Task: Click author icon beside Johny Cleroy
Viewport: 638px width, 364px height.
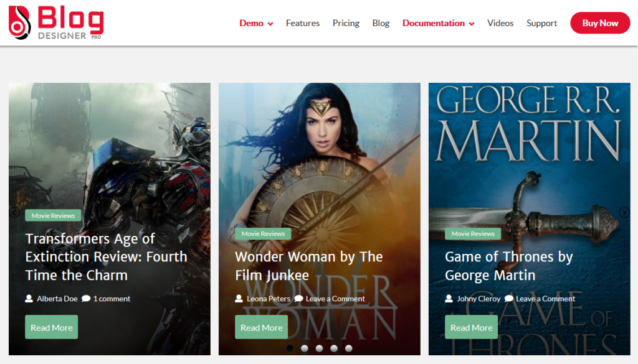Action: pyautogui.click(x=449, y=299)
